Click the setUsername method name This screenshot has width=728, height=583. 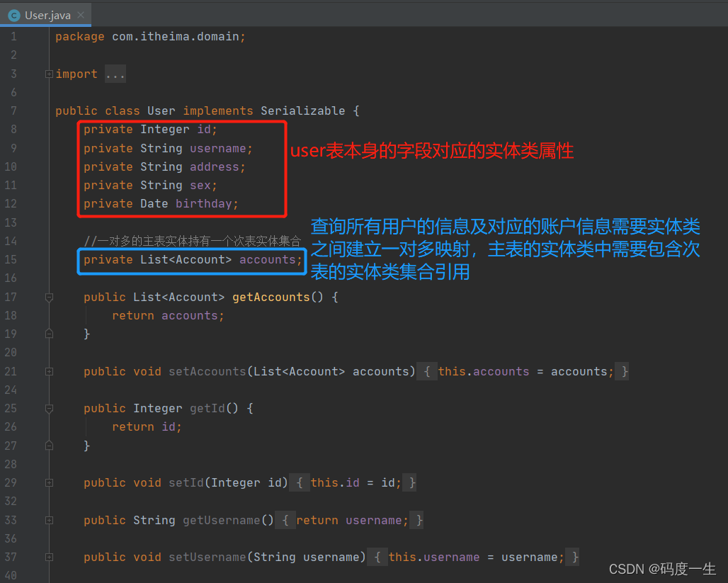click(x=207, y=557)
